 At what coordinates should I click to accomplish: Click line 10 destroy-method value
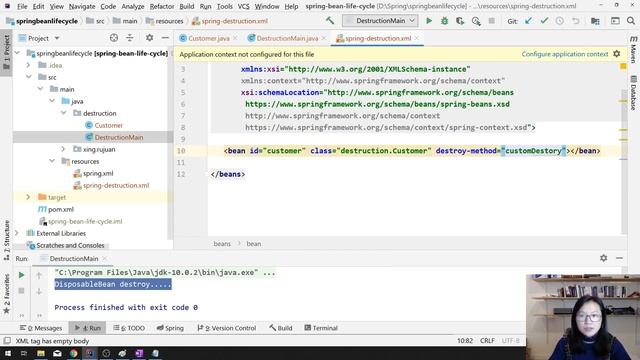pyautogui.click(x=533, y=151)
